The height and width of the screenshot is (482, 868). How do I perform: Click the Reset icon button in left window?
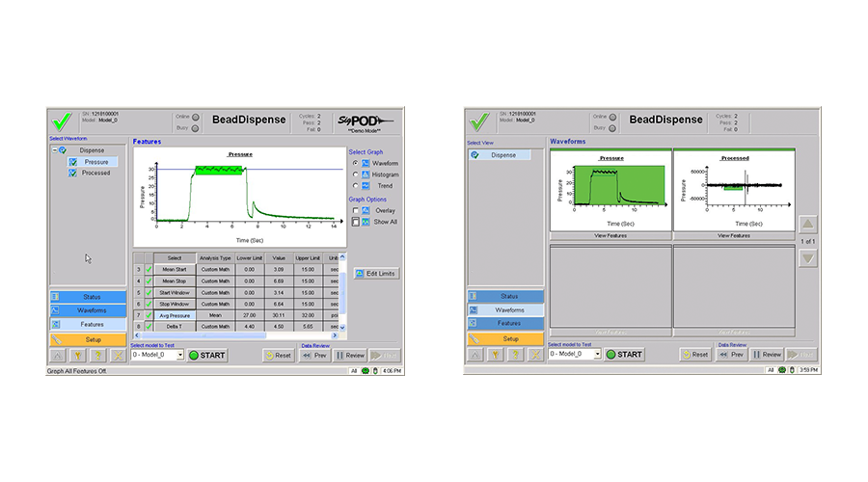279,355
